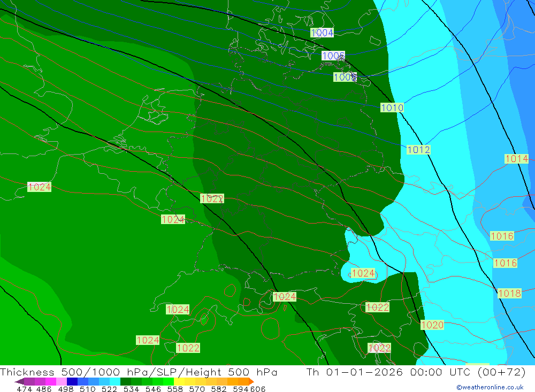
Task: Click the 498 legend value
Action: tap(65, 389)
